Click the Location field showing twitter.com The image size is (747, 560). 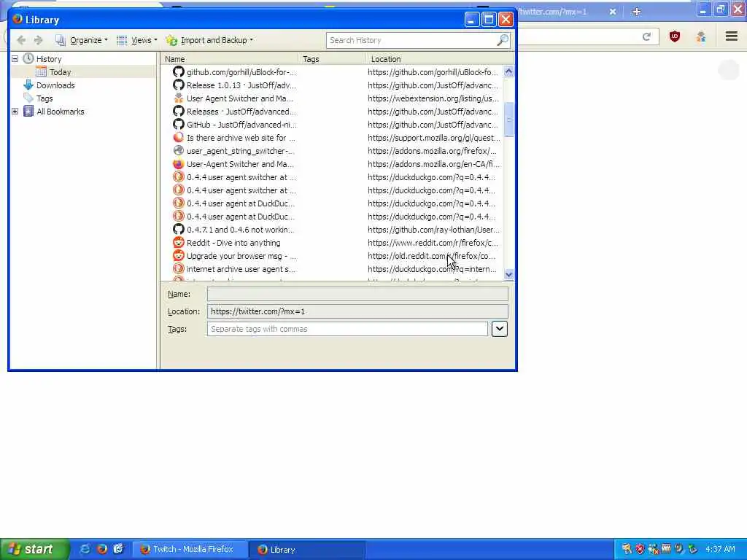(x=357, y=311)
